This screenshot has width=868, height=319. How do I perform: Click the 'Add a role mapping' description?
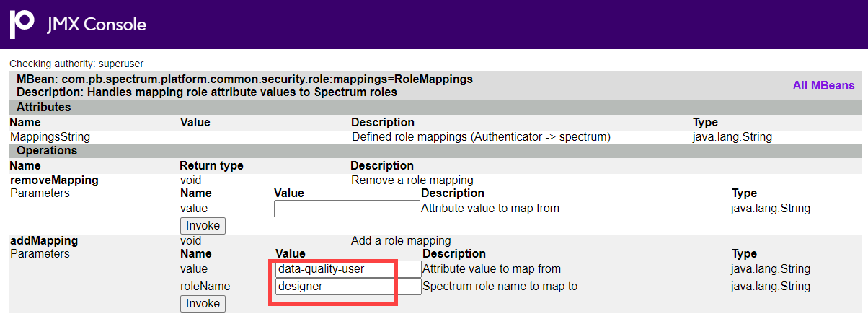(x=401, y=240)
